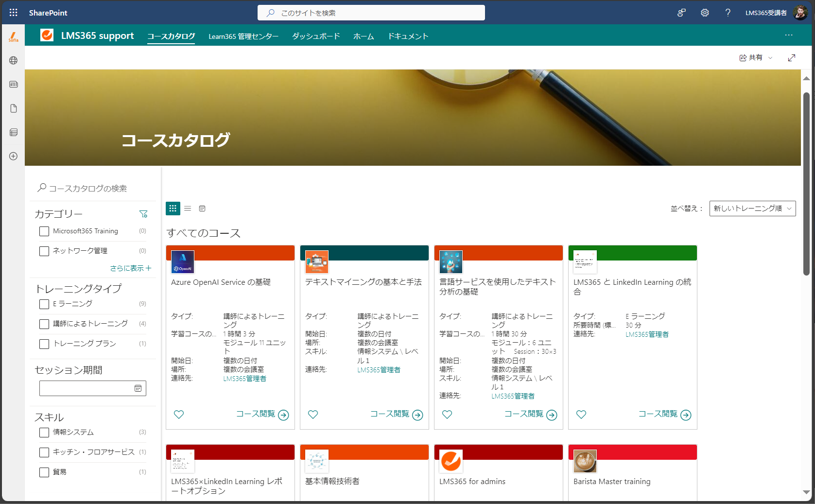The height and width of the screenshot is (504, 815).
Task: Check the Microsoft365 Training category
Action: click(x=44, y=231)
